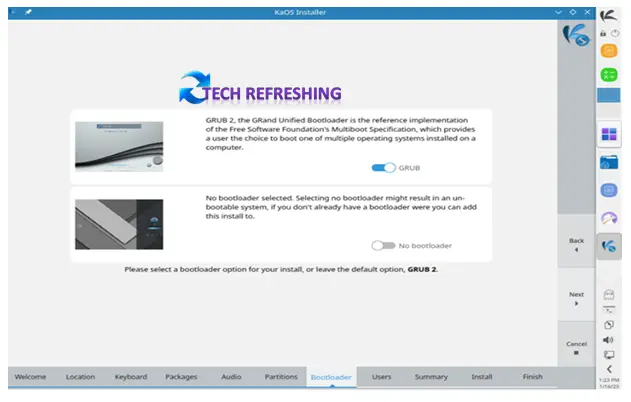
Task: Launch the green app icon in dock
Action: coord(609,74)
